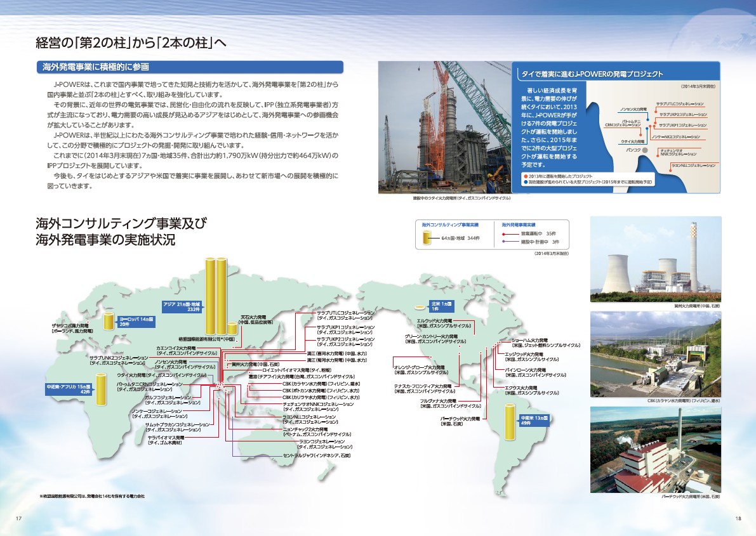Click パインローン火力発電 label
The height and width of the screenshot is (536, 756).
(x=535, y=372)
